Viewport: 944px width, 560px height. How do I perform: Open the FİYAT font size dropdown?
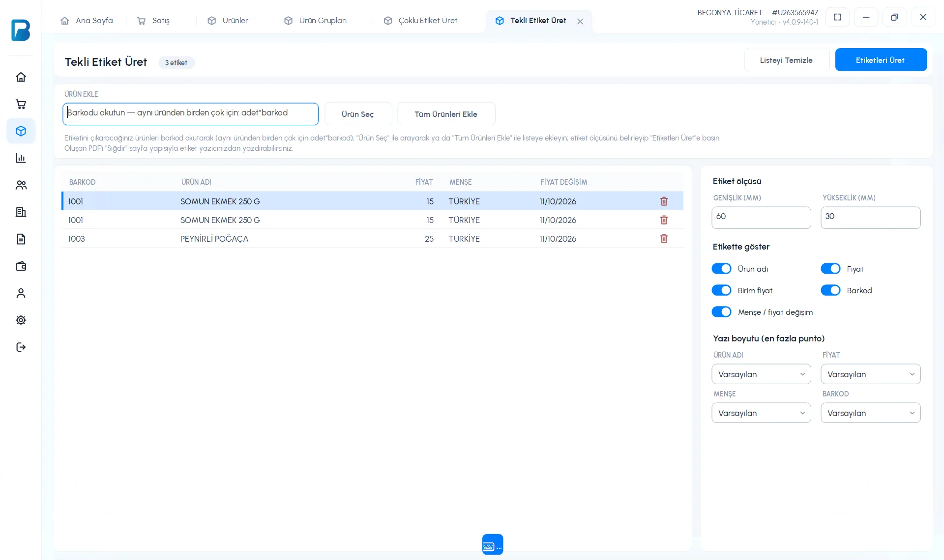870,374
